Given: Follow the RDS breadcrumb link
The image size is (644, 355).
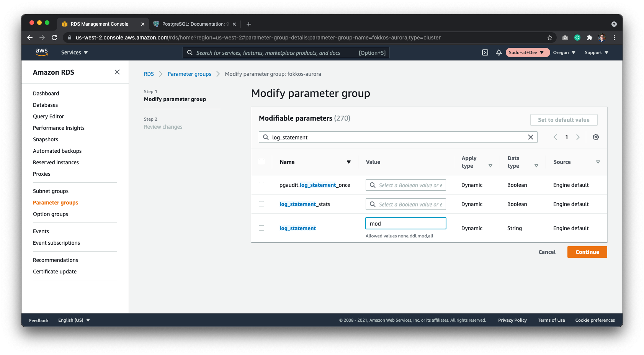Looking at the screenshot, I should pyautogui.click(x=149, y=74).
